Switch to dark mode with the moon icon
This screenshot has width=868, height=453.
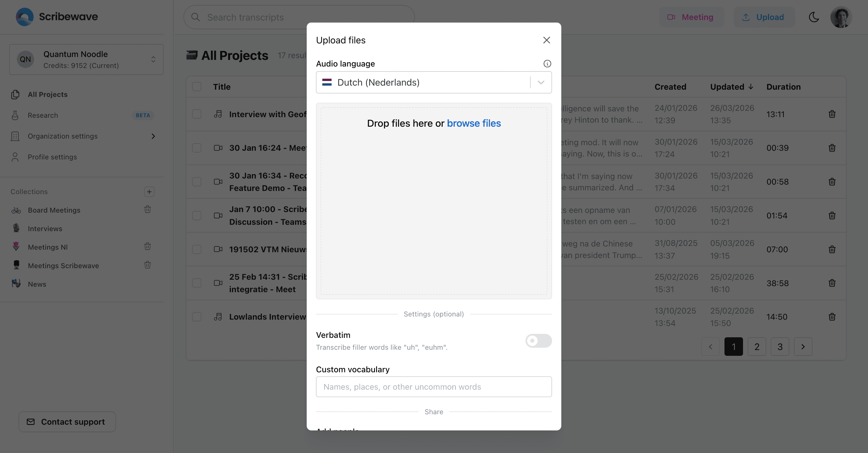pyautogui.click(x=814, y=17)
